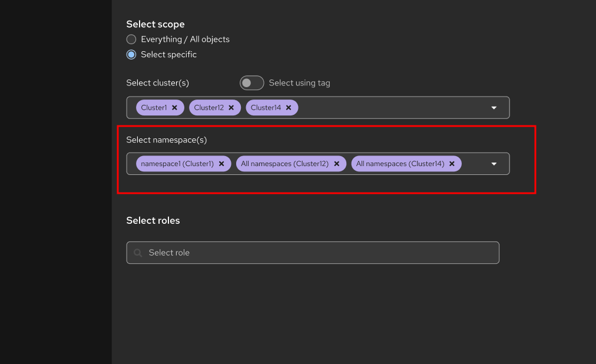Remove the Cluster14 chip

point(289,108)
